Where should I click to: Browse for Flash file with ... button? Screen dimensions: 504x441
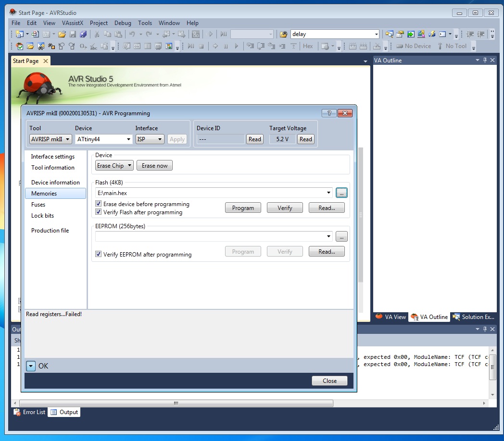(x=341, y=193)
